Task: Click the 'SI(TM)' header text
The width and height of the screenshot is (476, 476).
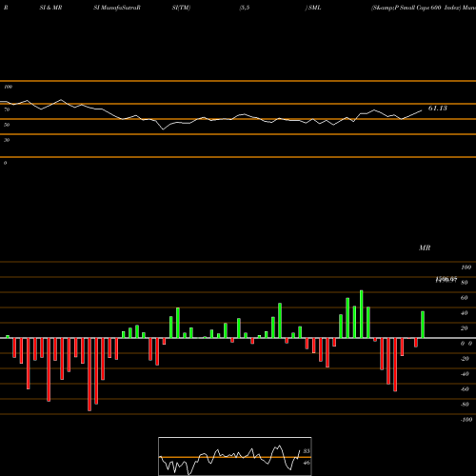Action: click(181, 8)
